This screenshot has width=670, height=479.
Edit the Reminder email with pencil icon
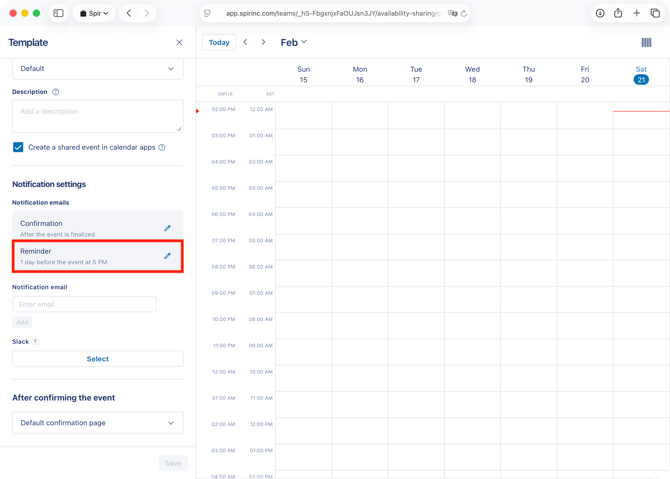click(167, 256)
